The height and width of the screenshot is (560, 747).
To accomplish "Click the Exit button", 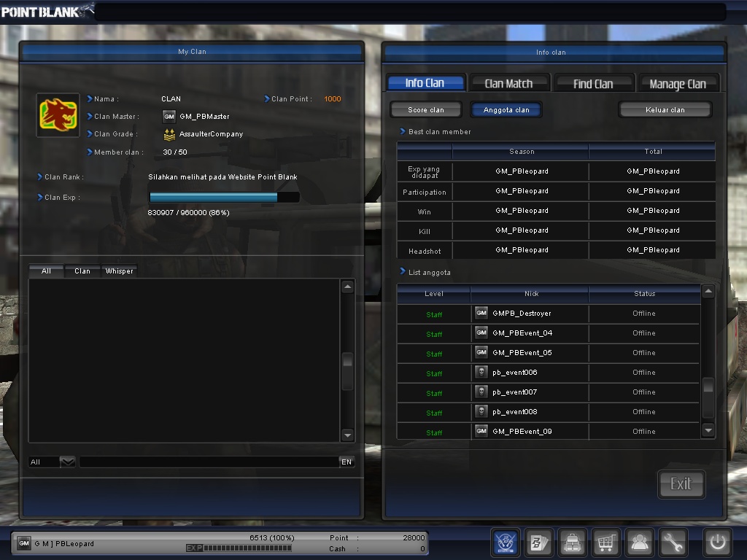I will pyautogui.click(x=681, y=484).
